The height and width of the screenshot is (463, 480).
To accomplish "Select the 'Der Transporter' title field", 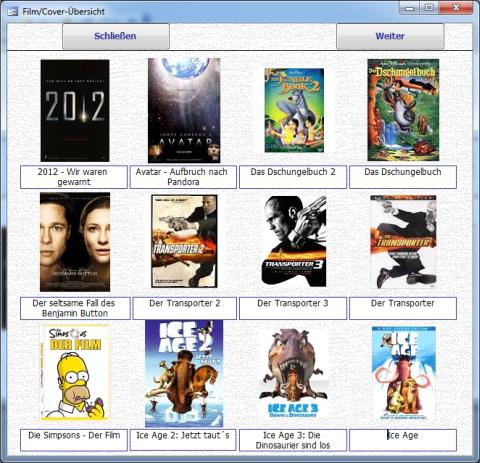I will pyautogui.click(x=403, y=308).
